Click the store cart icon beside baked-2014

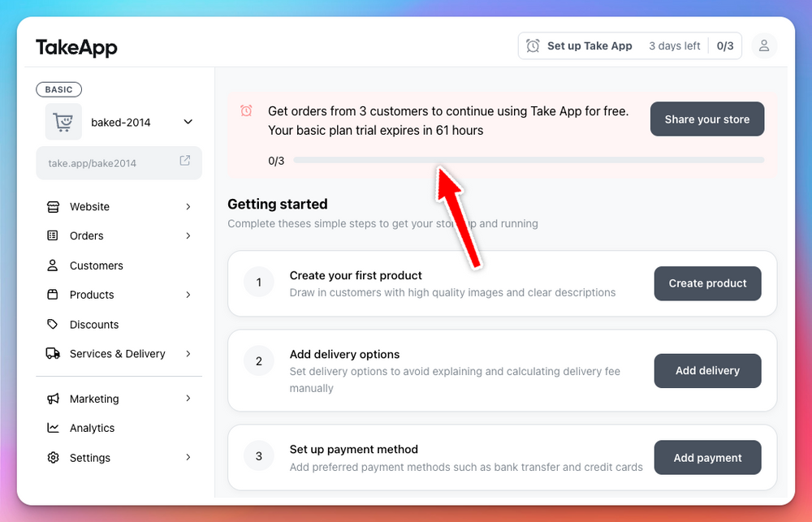(63, 122)
